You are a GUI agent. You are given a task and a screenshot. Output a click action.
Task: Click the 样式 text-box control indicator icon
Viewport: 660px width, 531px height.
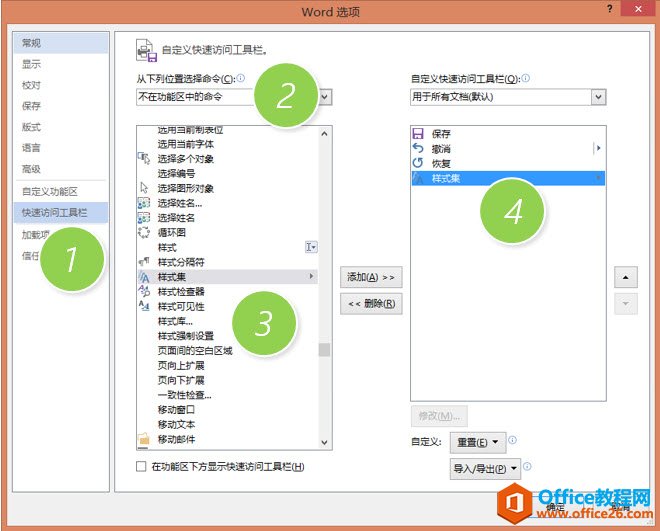click(311, 247)
